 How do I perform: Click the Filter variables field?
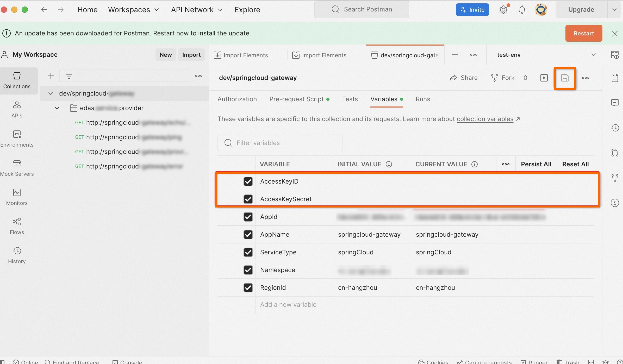click(280, 143)
